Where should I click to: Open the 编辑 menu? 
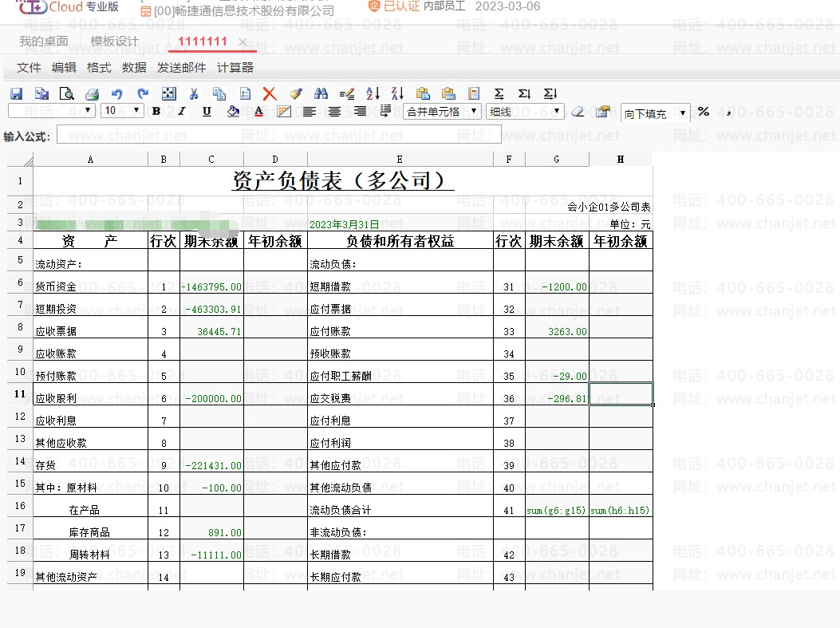coord(64,68)
